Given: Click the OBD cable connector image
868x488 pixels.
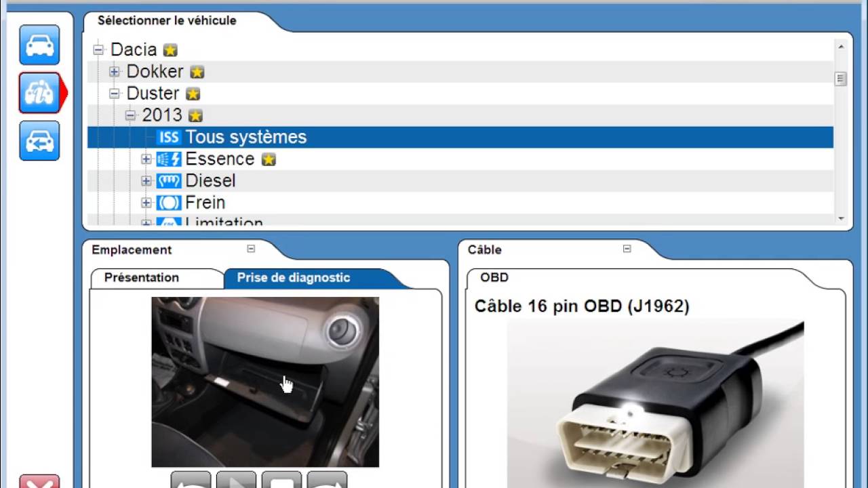Looking at the screenshot, I should pyautogui.click(x=655, y=403).
